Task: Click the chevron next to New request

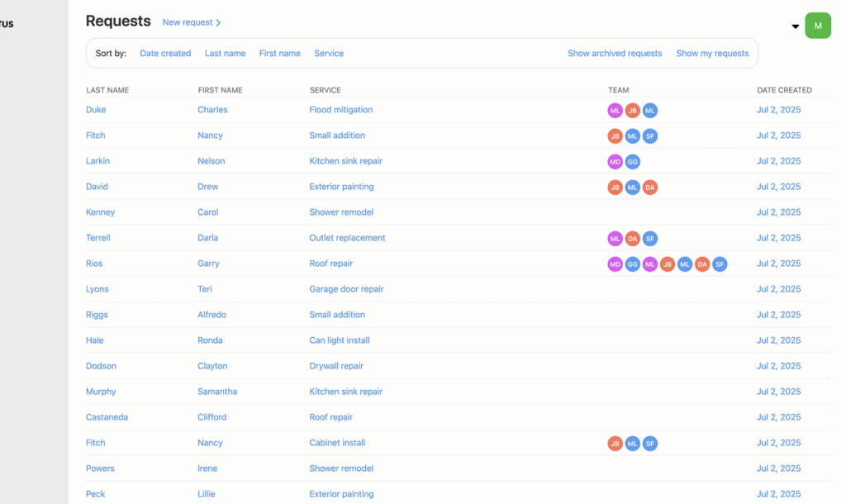Action: [218, 23]
